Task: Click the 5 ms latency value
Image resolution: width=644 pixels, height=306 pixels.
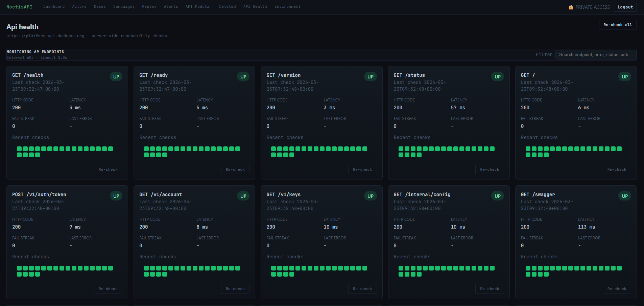Action: coord(202,108)
